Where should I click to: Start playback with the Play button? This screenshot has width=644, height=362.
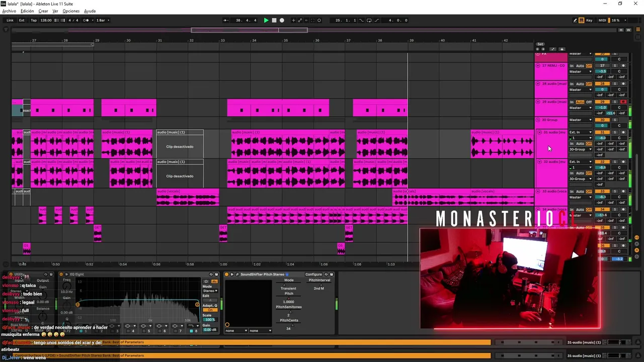point(266,20)
